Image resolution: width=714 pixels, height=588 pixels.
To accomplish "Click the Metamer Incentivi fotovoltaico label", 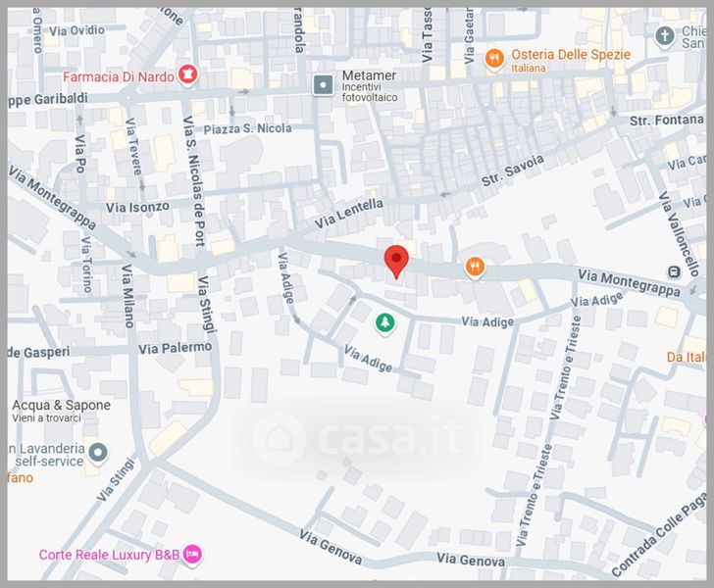I will 370,85.
